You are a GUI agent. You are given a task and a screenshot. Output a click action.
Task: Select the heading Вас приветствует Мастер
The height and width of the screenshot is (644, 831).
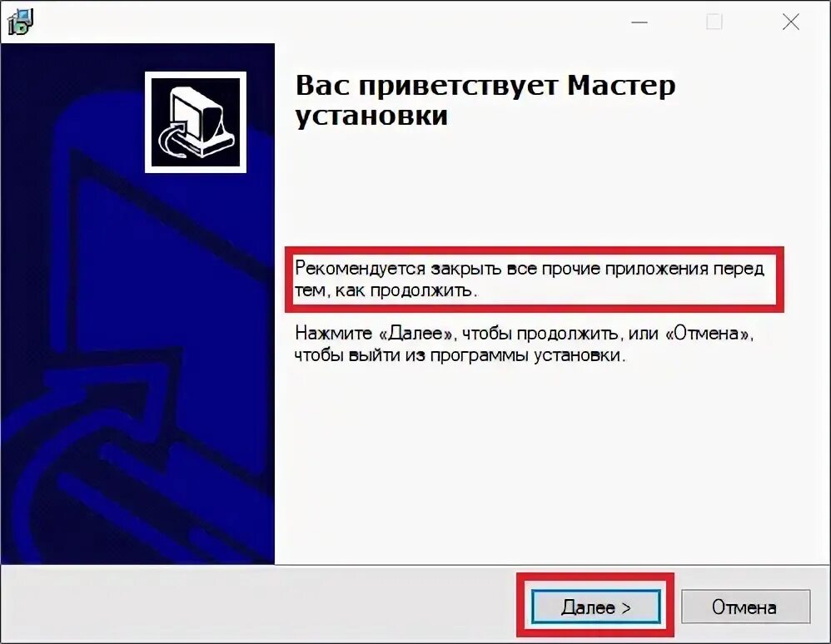pyautogui.click(x=485, y=85)
